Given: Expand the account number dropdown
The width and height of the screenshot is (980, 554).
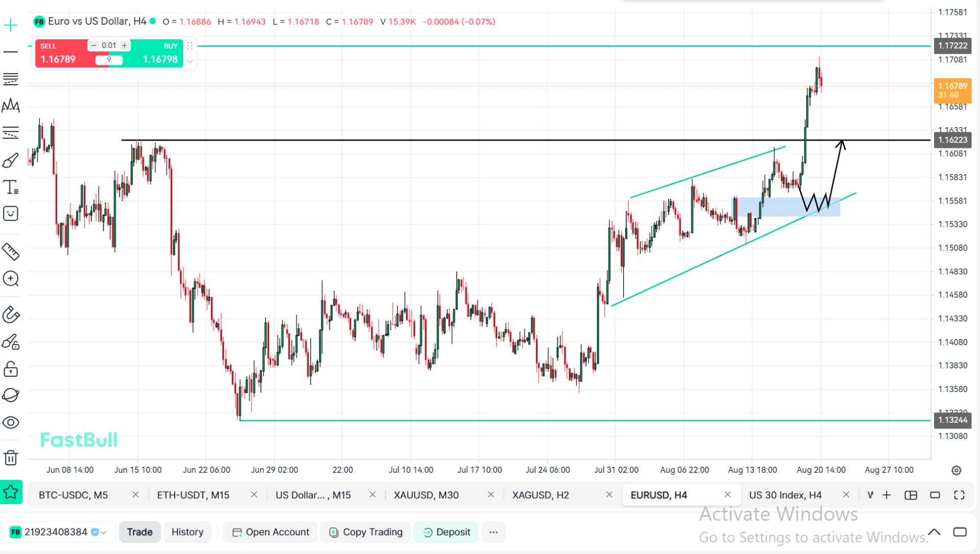Looking at the screenshot, I should [x=104, y=532].
